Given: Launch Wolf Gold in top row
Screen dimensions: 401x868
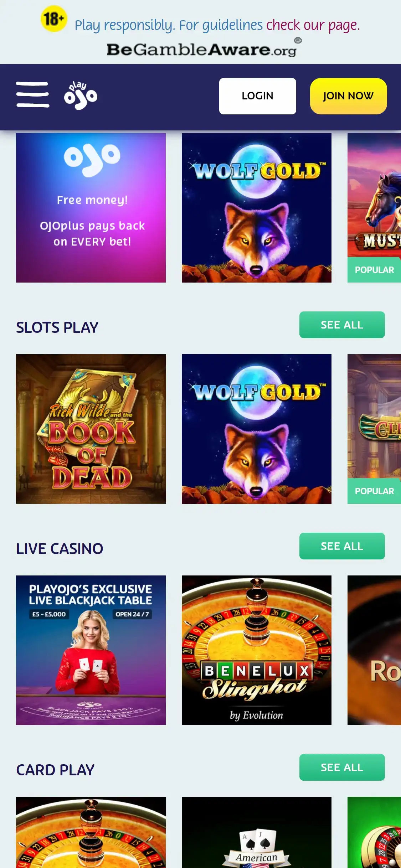Looking at the screenshot, I should 257,208.
